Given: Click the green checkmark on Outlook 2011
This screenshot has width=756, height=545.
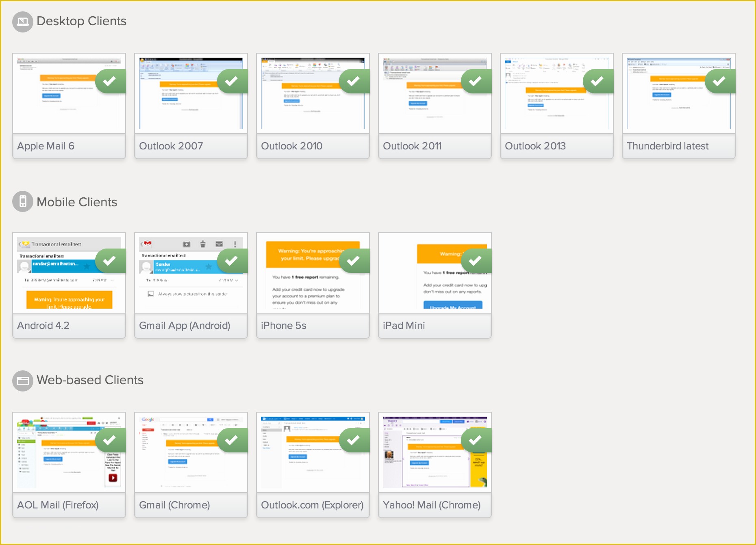Looking at the screenshot, I should 476,81.
